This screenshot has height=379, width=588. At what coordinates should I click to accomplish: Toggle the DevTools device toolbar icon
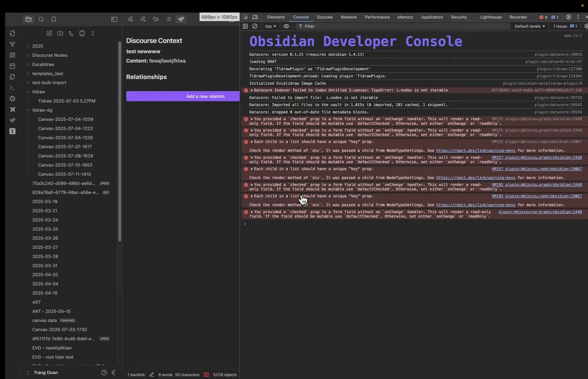[255, 17]
